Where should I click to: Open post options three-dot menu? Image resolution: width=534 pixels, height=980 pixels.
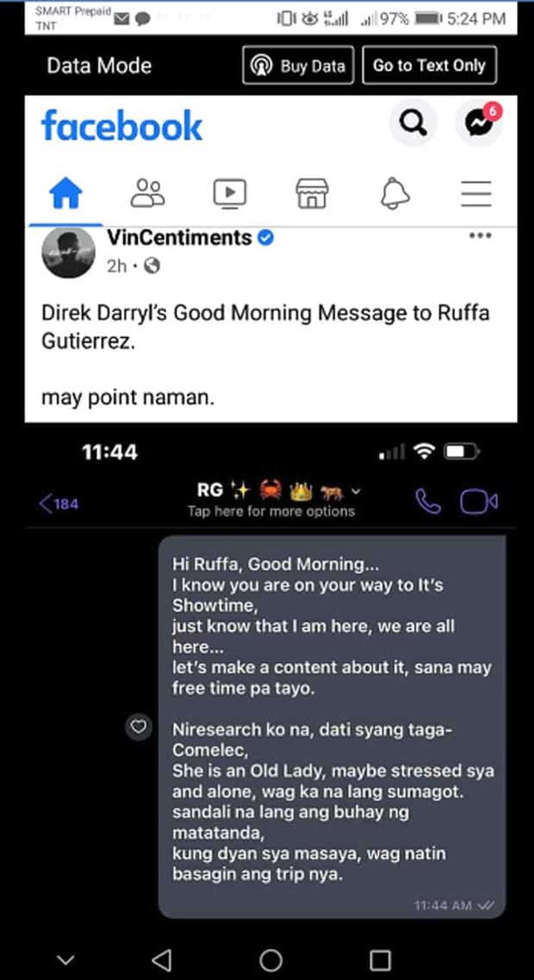(480, 235)
